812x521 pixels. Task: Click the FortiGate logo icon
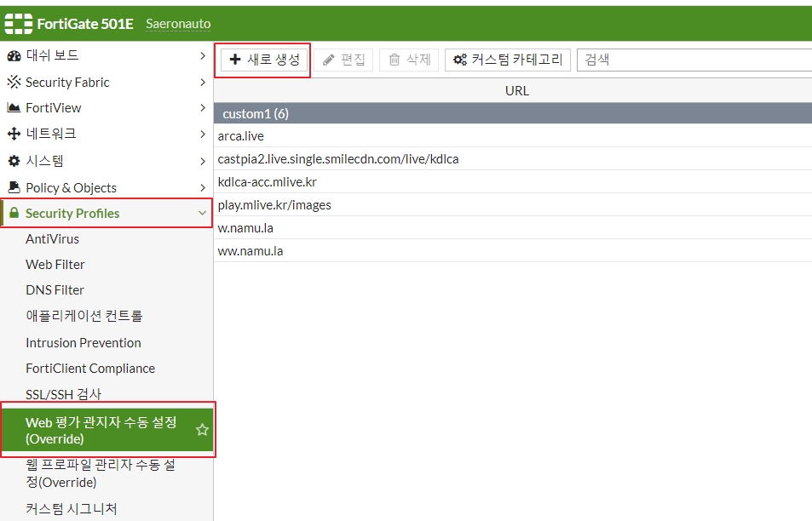(19, 24)
